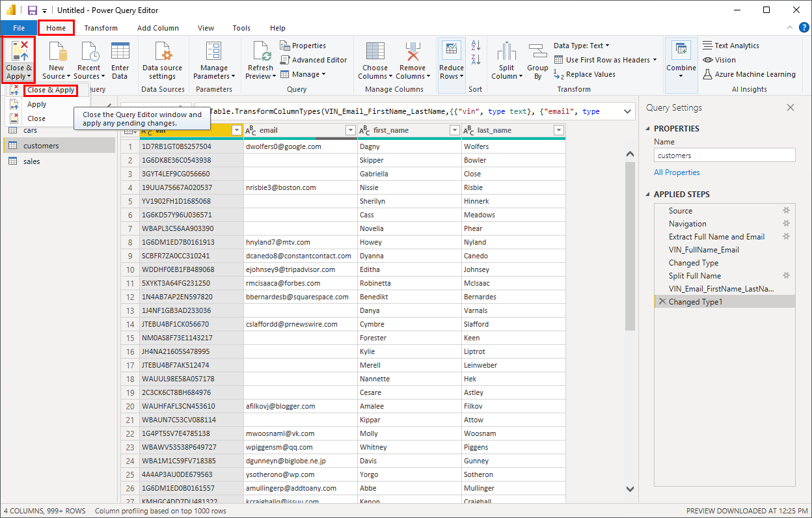Open settings gear for Split Full Name step
Image resolution: width=812 pixels, height=518 pixels.
point(786,276)
